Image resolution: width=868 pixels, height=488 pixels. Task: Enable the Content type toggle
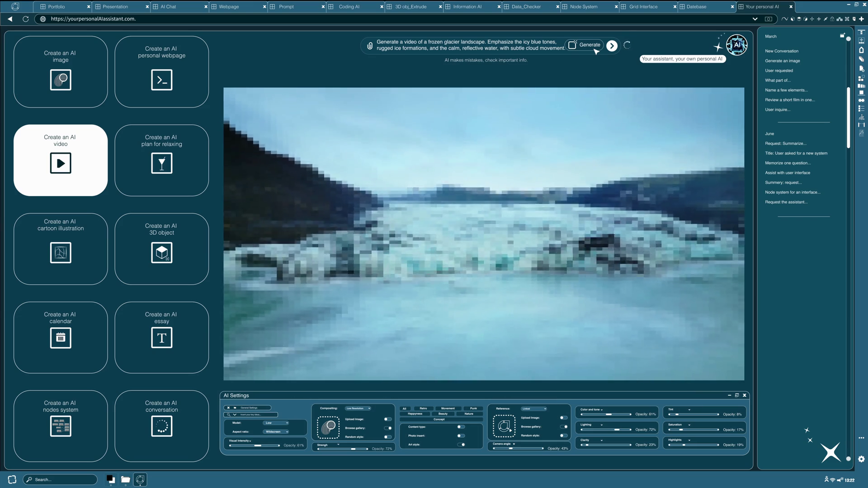click(461, 427)
